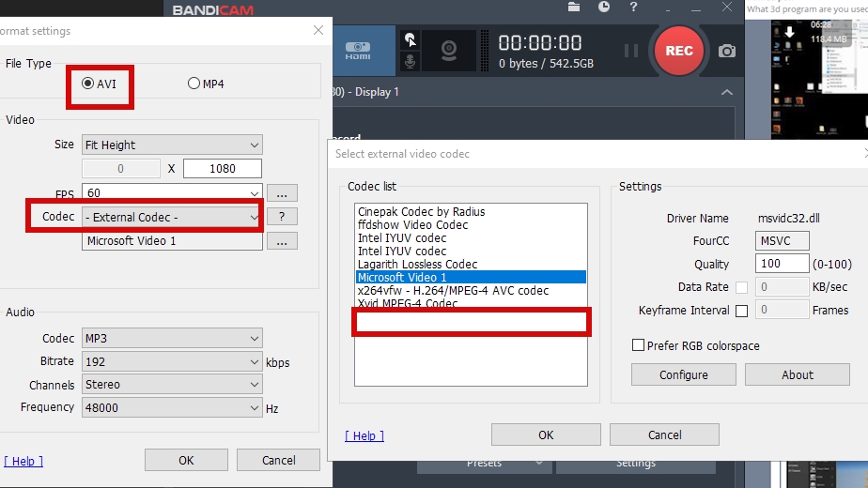Toggle the mouse cursor effect icon
This screenshot has width=868, height=488.
point(411,39)
